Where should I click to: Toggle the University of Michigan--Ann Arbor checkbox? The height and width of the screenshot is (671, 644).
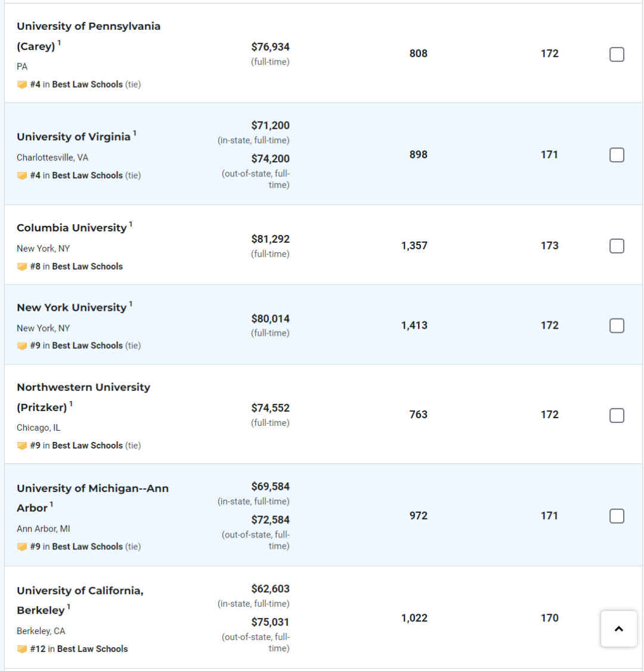617,516
